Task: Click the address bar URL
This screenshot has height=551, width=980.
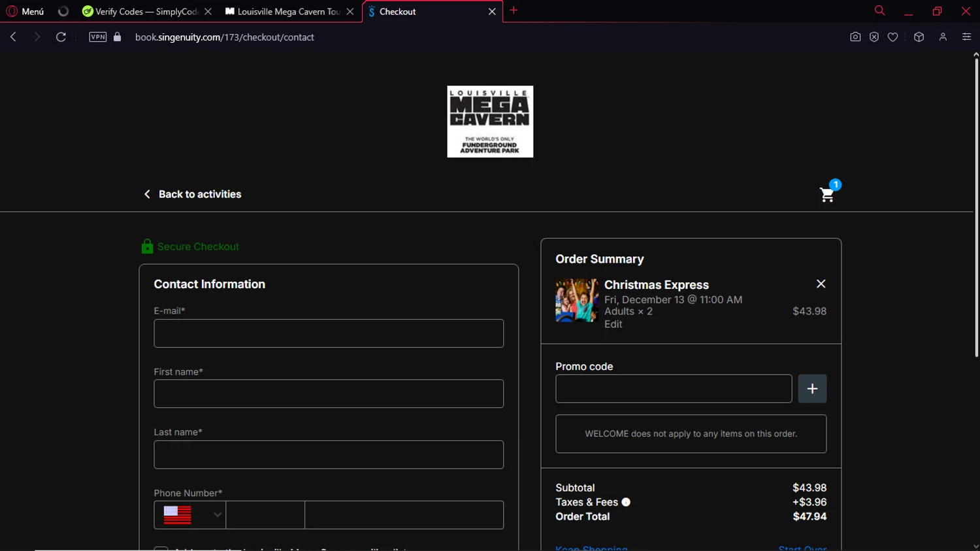Action: point(225,37)
